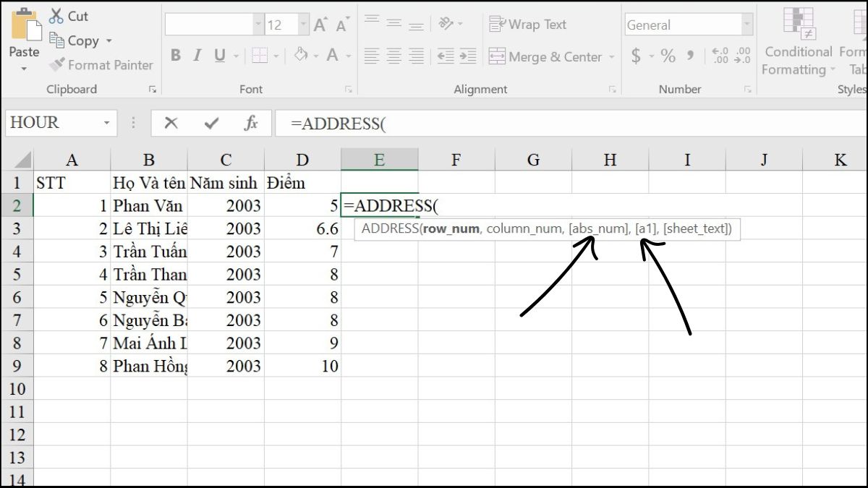The image size is (868, 488).
Task: Click the Format Painter icon
Action: tap(56, 65)
